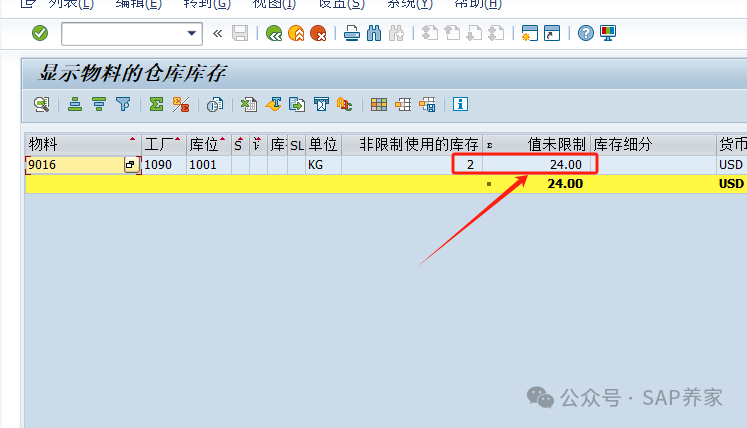This screenshot has width=747, height=428.
Task: Click the 工厂 column header
Action: point(163,144)
